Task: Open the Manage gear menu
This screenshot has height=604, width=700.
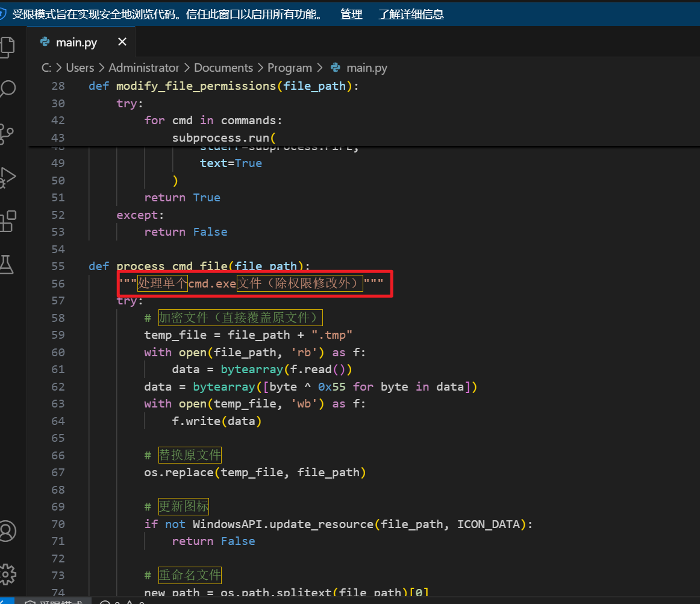Action: click(x=7, y=574)
